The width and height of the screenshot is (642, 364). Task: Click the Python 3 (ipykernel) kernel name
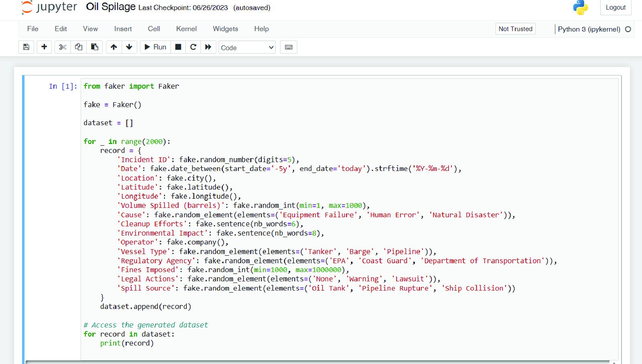[x=589, y=29]
